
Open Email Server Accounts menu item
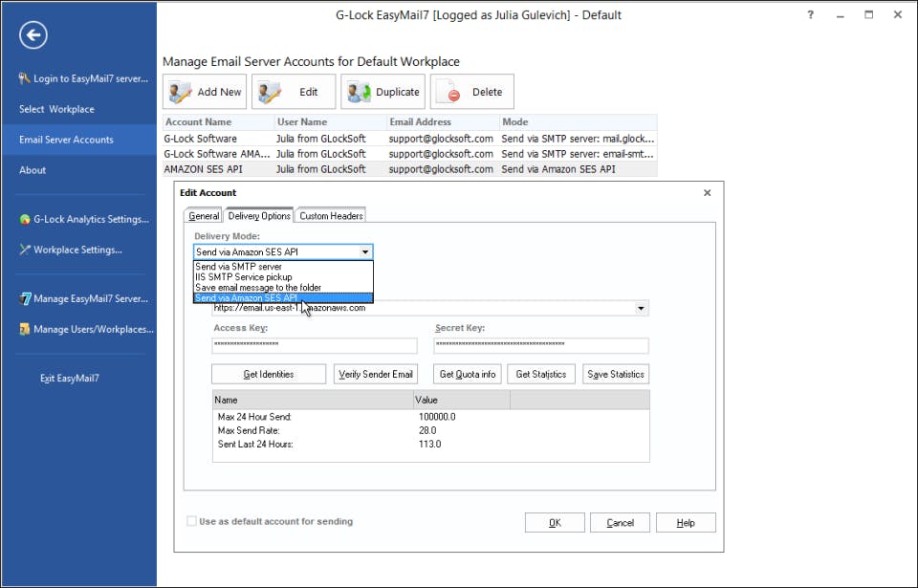point(78,140)
